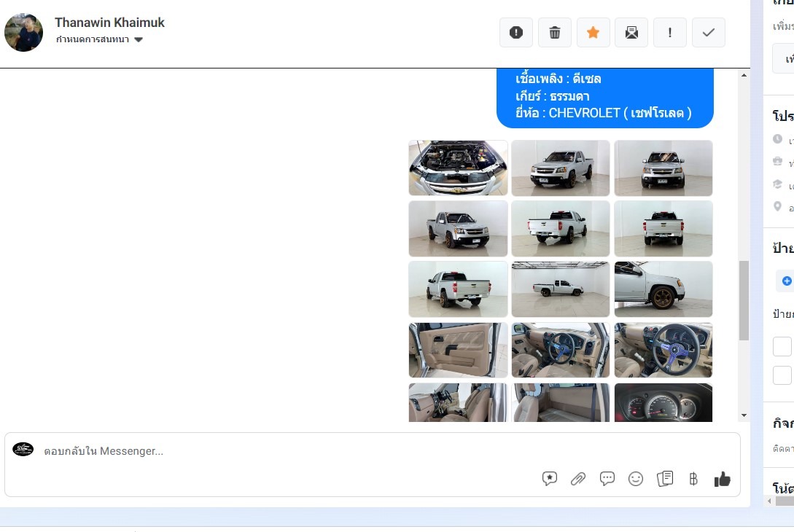This screenshot has width=794, height=532.
Task: Click the spam report octagon icon
Action: click(x=516, y=33)
